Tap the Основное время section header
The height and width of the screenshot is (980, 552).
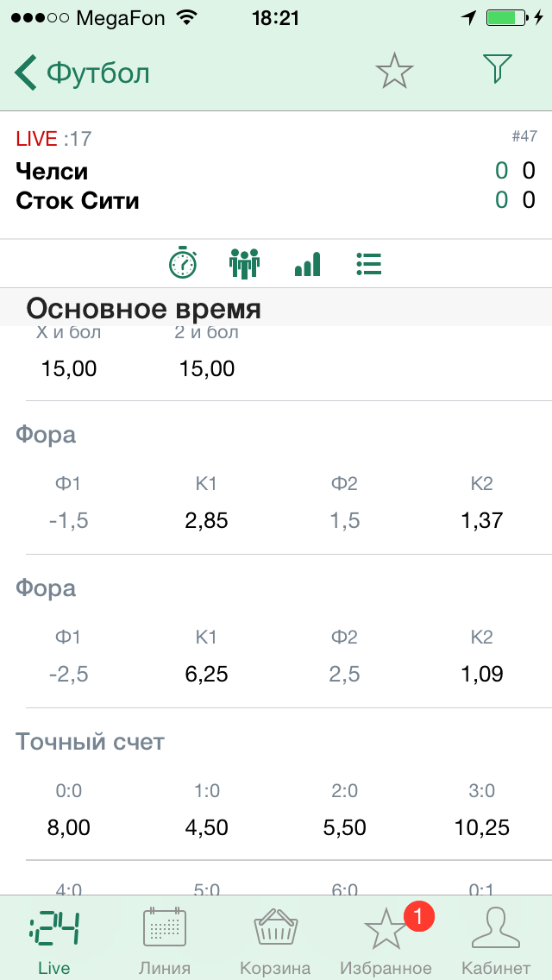click(x=143, y=308)
